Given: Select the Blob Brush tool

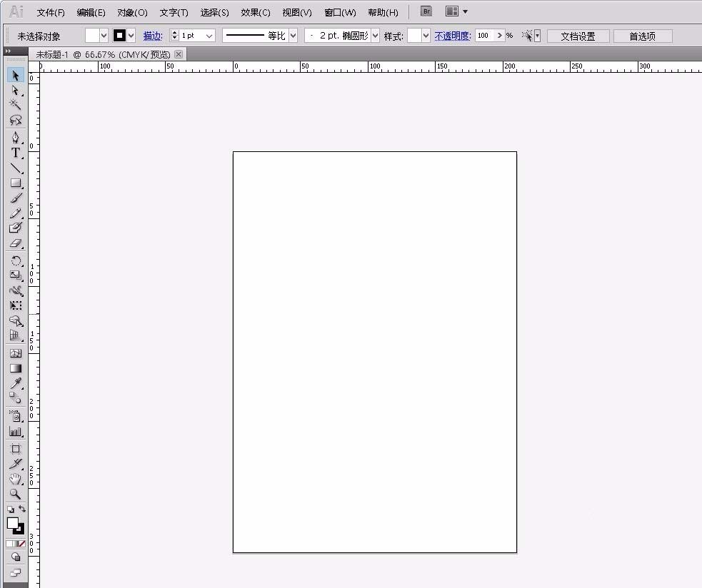Looking at the screenshot, I should coord(16,228).
